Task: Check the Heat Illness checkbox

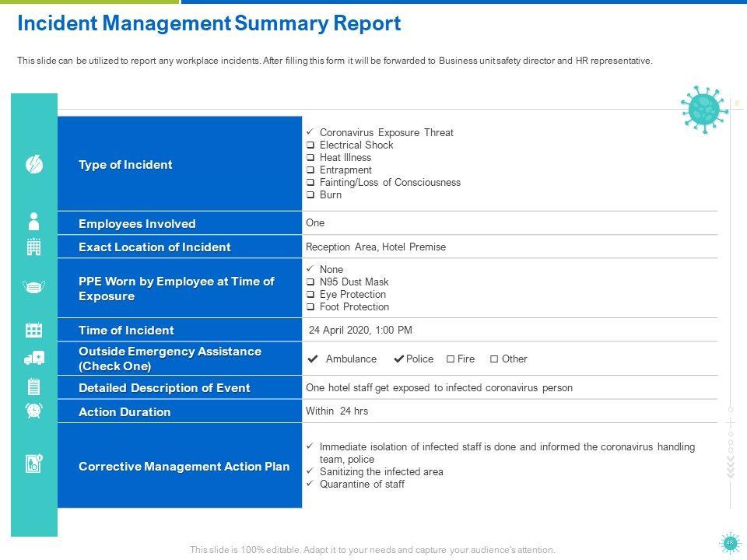Action: tap(310, 158)
